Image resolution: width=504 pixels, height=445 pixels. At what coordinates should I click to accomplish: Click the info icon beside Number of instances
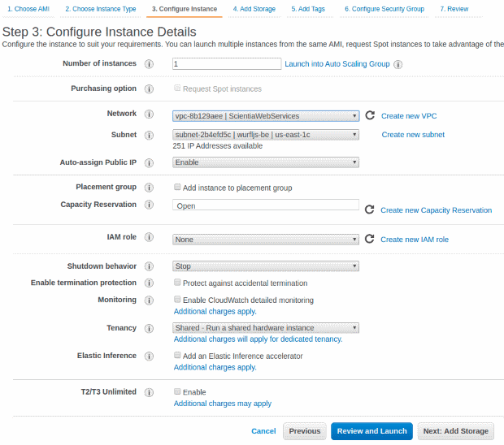[x=149, y=64]
